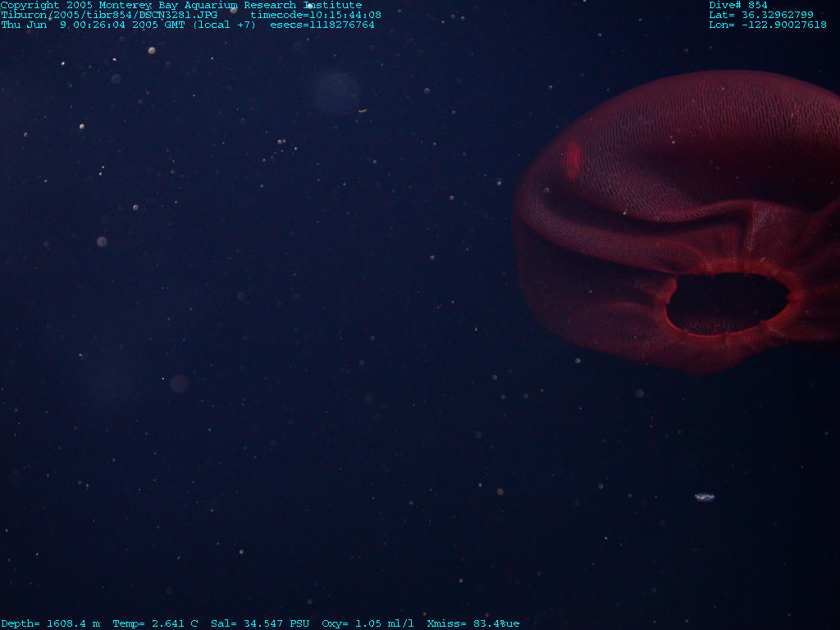Click the Dive# 854 label
840x630 pixels.
[738, 5]
